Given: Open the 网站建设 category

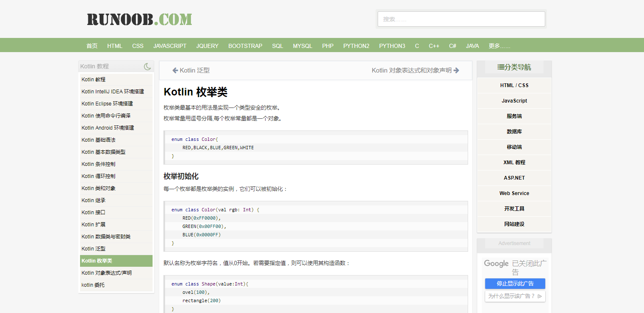Looking at the screenshot, I should click(514, 224).
